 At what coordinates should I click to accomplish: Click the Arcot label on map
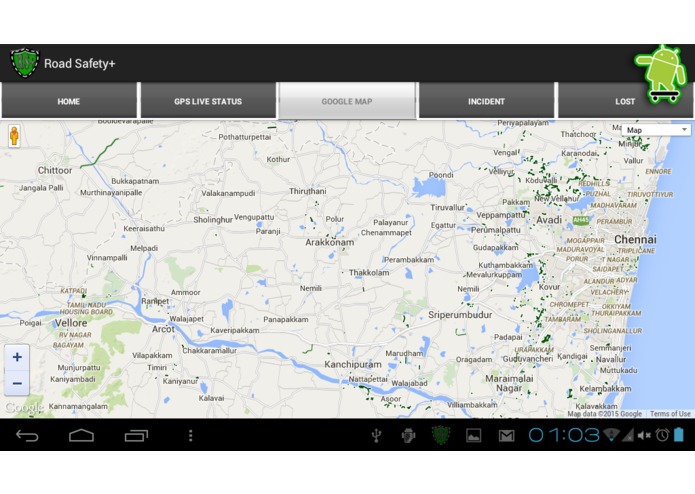click(163, 329)
